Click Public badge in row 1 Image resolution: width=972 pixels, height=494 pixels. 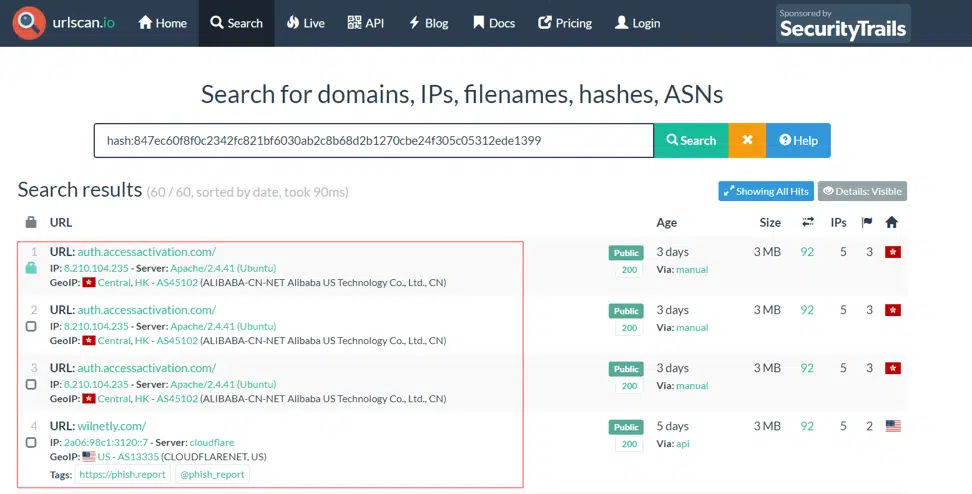(x=626, y=253)
